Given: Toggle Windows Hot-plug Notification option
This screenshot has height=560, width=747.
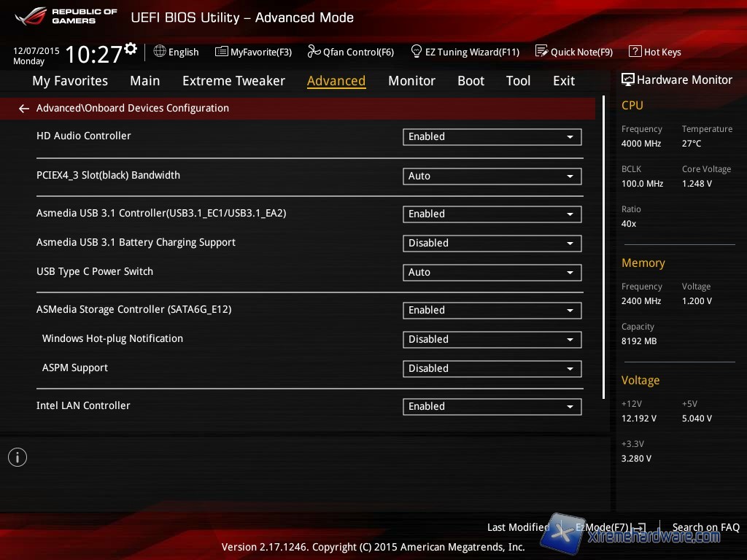Looking at the screenshot, I should point(492,339).
